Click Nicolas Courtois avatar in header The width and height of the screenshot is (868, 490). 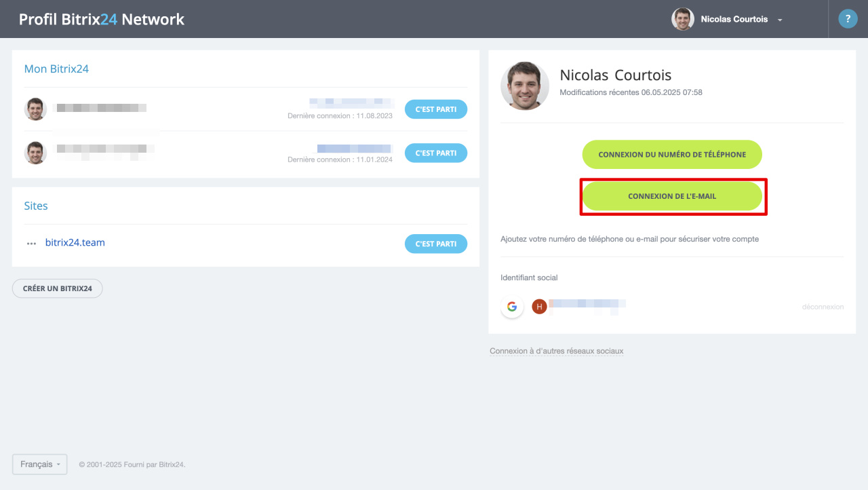tap(683, 19)
